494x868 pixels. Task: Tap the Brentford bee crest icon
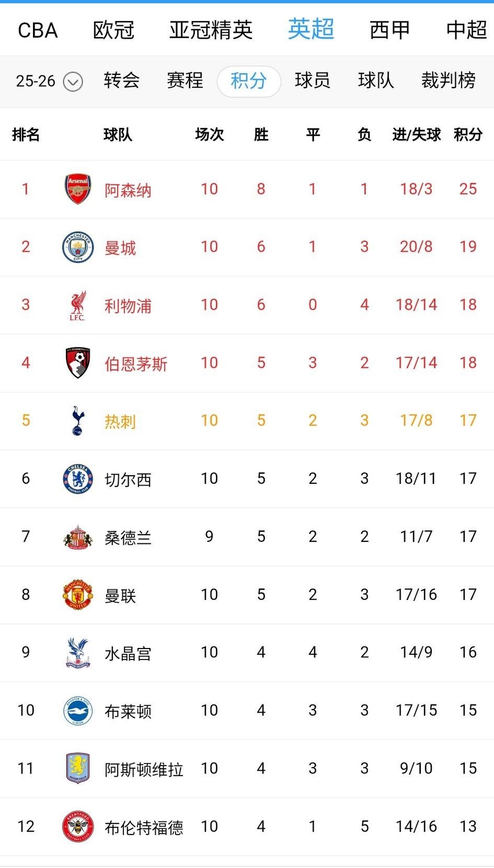[x=77, y=826]
